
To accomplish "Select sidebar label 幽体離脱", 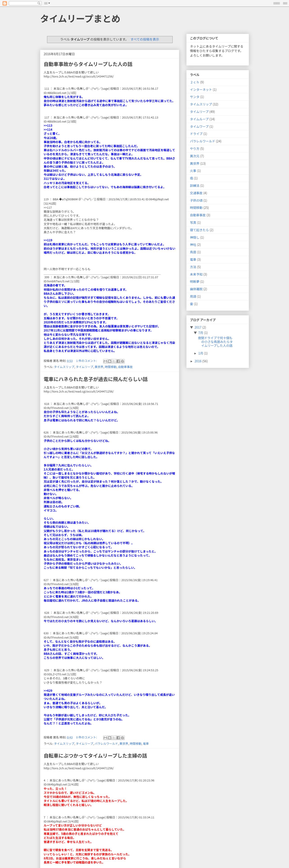I will [196, 289].
